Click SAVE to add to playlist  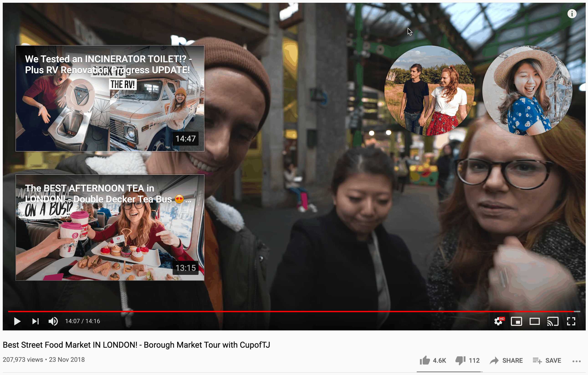(x=547, y=360)
